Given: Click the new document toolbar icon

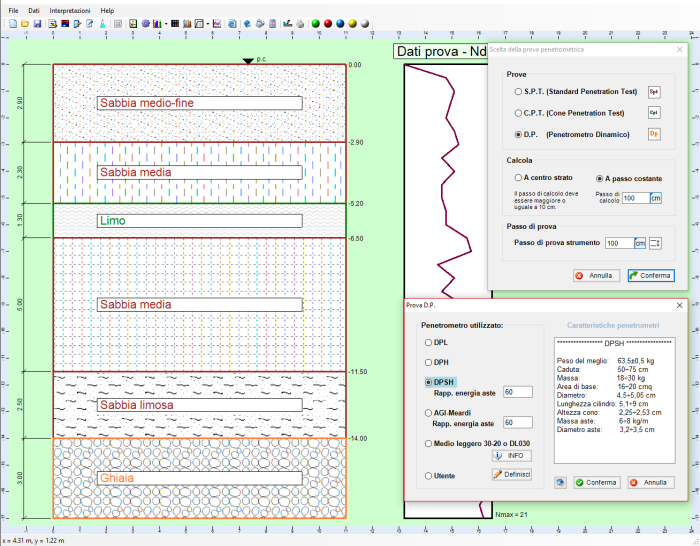Looking at the screenshot, I should coord(14,22).
